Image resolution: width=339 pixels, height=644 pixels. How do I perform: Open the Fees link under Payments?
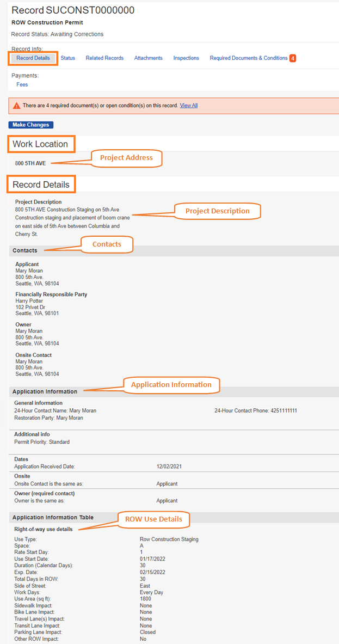[22, 85]
